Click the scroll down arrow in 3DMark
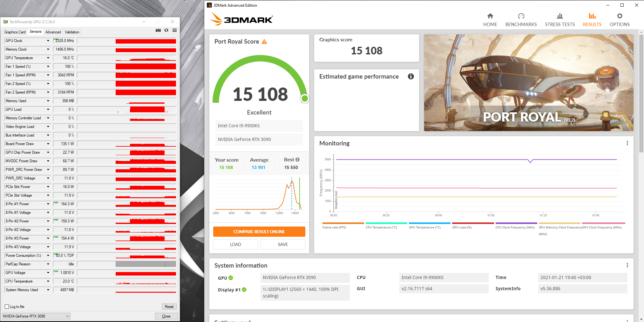The width and height of the screenshot is (644, 322). [641, 319]
